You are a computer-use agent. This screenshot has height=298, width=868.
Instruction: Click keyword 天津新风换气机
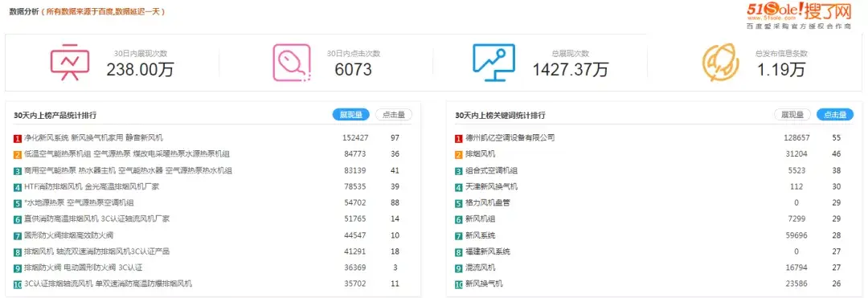[492, 187]
